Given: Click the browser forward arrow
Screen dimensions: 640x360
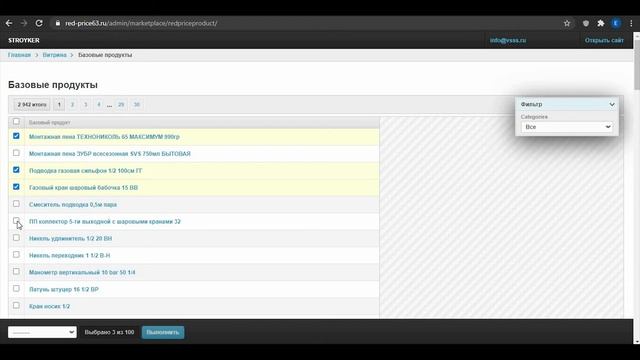Looking at the screenshot, I should click(24, 23).
